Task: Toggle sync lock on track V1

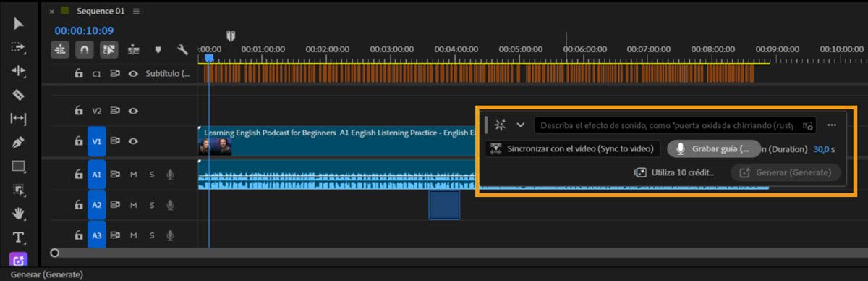Action: (x=115, y=141)
